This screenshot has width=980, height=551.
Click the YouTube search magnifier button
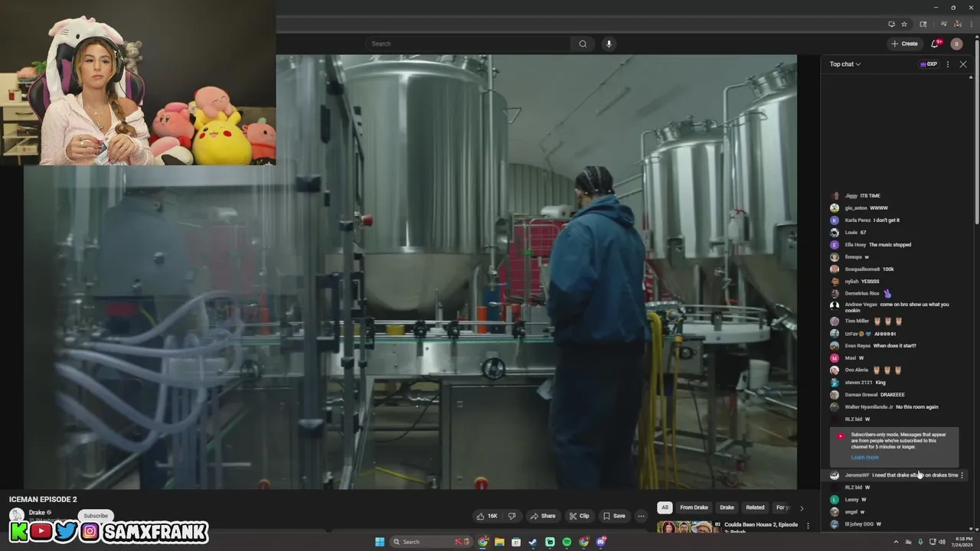pos(583,44)
